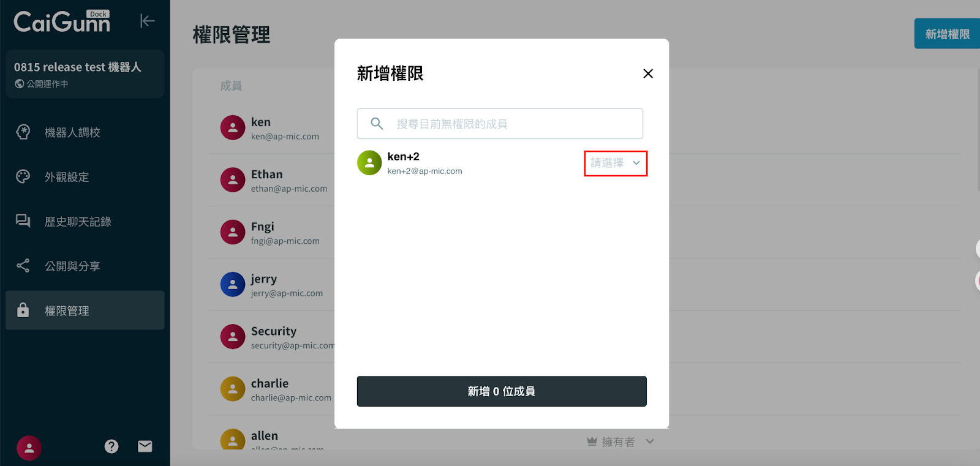Click the user profile avatar in sidebar

point(29,448)
